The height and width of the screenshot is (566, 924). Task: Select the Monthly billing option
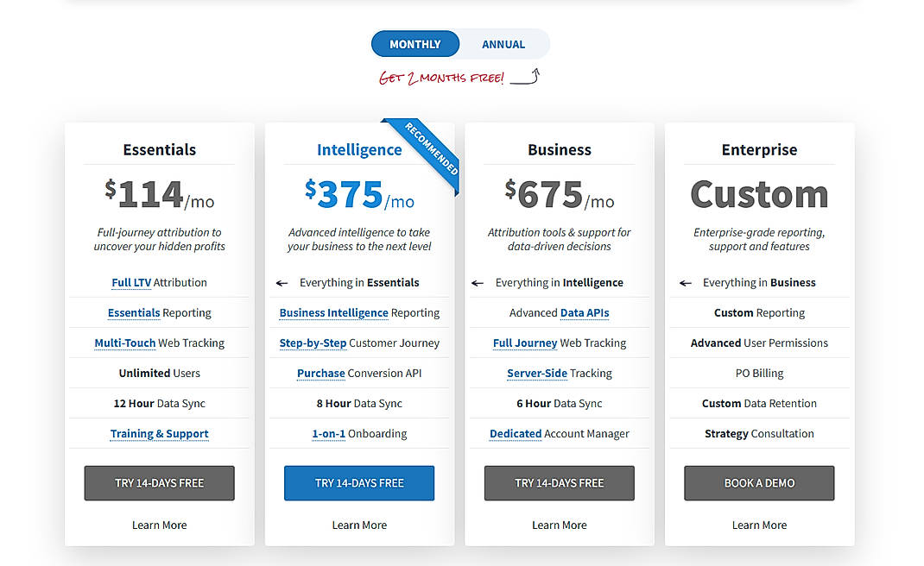pos(415,43)
